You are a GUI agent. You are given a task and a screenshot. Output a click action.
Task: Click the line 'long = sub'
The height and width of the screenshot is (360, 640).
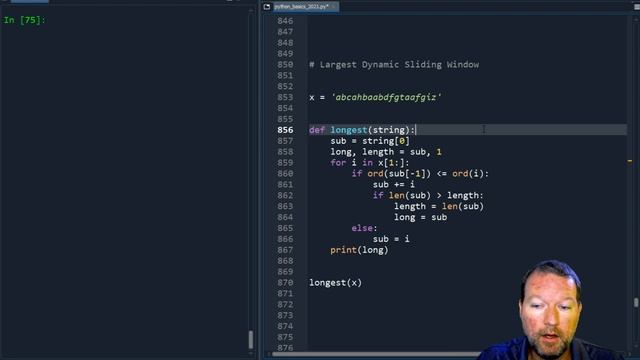420,218
